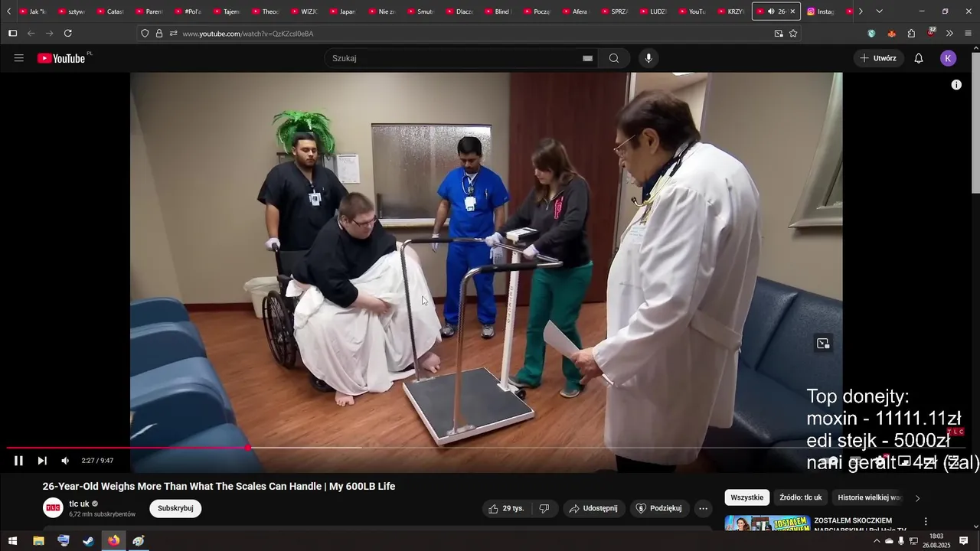
Task: Toggle the browser sidebar button
Action: point(12,34)
